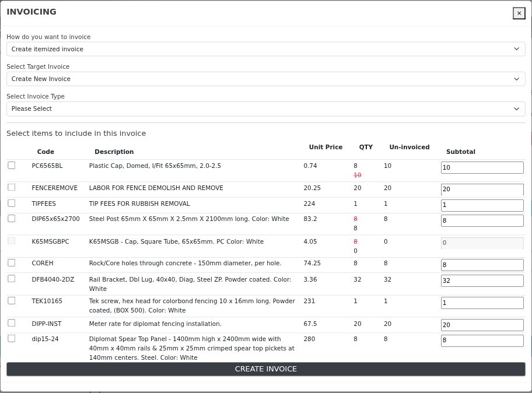This screenshot has height=393, width=532.
Task: Tick the dip15-24 spear top panel checkbox
Action: click(x=12, y=338)
